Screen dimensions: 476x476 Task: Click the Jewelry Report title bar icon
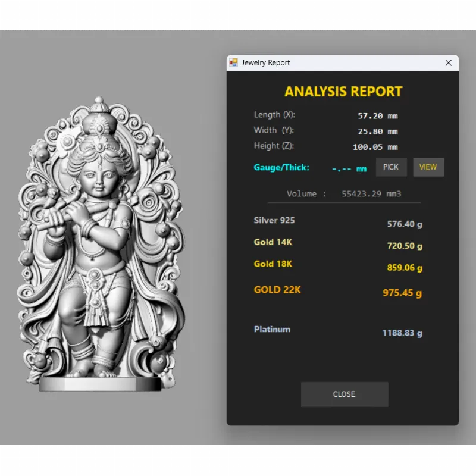[x=234, y=62]
